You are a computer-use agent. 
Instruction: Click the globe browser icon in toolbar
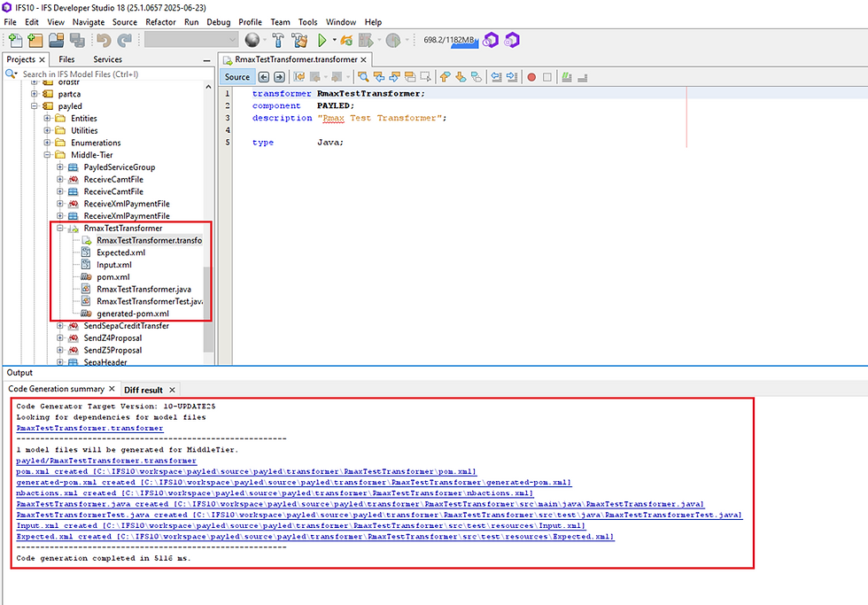pyautogui.click(x=252, y=40)
